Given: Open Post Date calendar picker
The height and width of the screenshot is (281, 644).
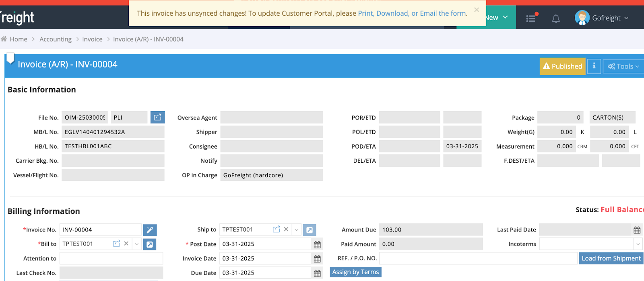Looking at the screenshot, I should pyautogui.click(x=317, y=244).
